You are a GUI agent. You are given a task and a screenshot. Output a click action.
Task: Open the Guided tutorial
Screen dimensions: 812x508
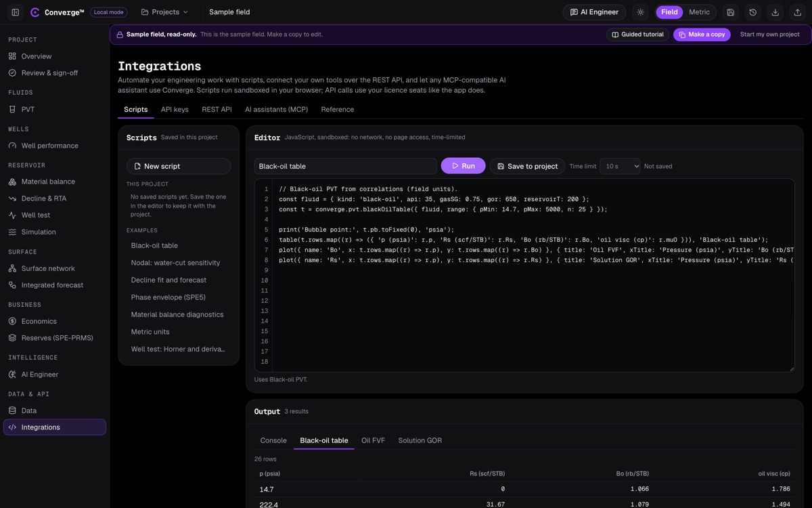click(637, 35)
